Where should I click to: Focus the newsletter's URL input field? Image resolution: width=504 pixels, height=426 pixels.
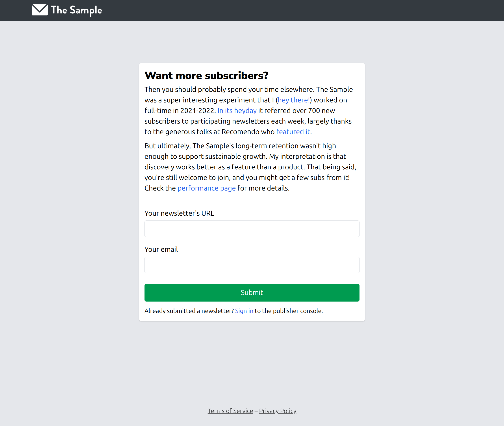(x=252, y=229)
